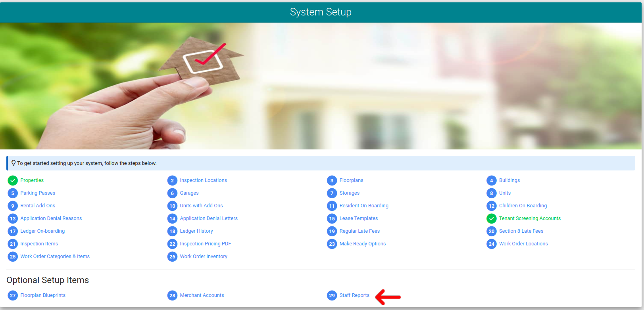Viewport: 644px width, 310px height.
Task: Open Inspection Pricing PDF setup
Action: click(205, 244)
